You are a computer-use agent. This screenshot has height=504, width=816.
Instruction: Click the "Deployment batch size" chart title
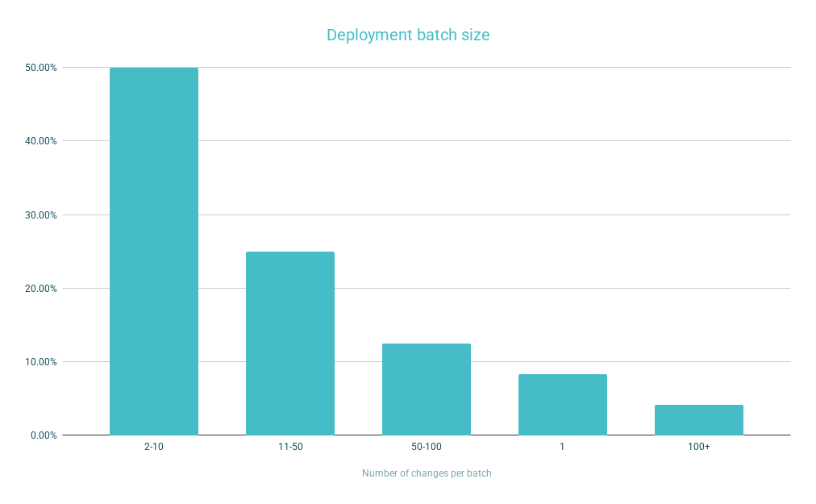pyautogui.click(x=408, y=35)
